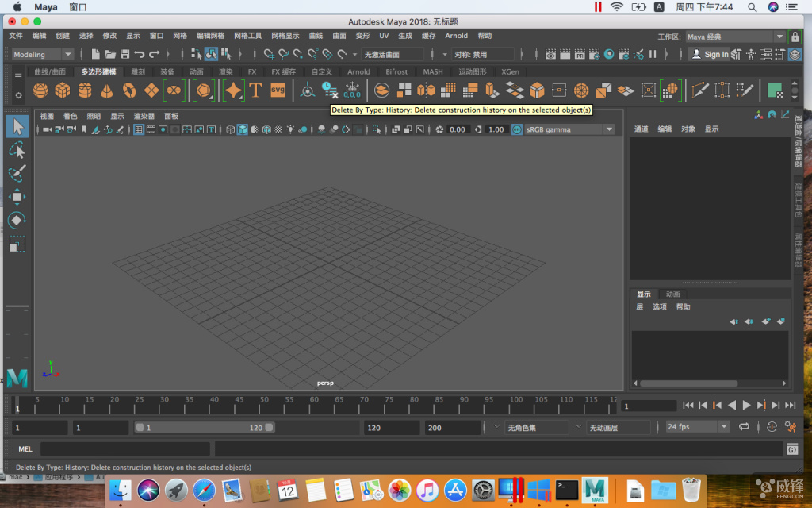Click the Undo arrow icon
Image resolution: width=812 pixels, height=508 pixels.
coord(140,54)
